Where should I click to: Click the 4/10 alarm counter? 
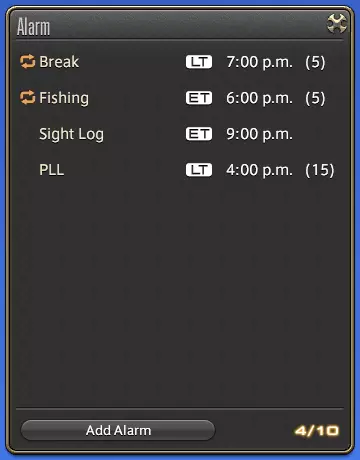(317, 431)
